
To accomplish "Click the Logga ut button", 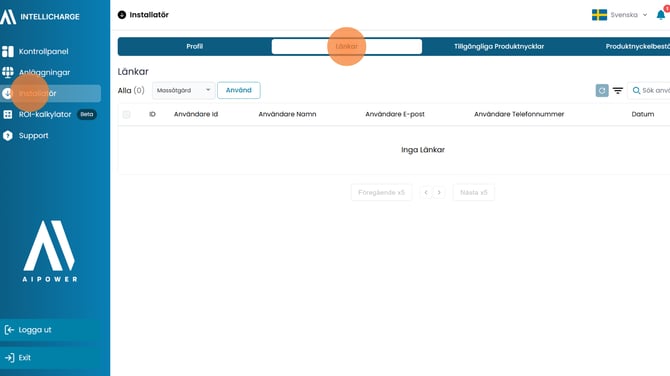I will coord(50,330).
